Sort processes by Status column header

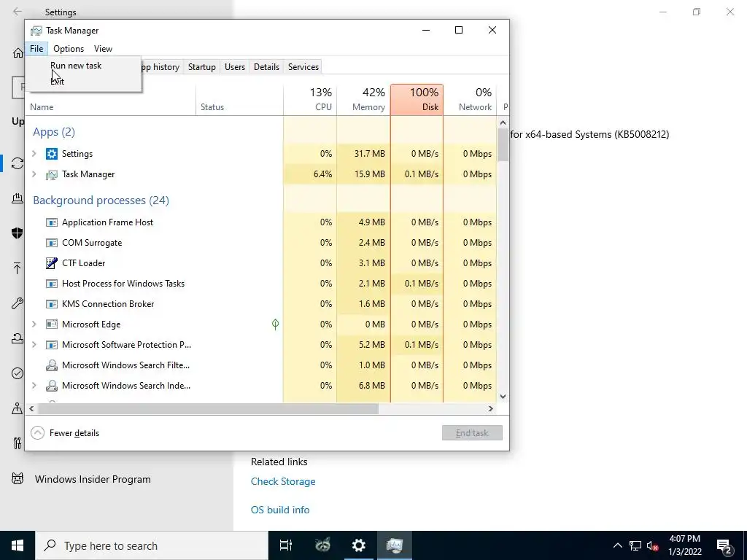tap(239, 99)
